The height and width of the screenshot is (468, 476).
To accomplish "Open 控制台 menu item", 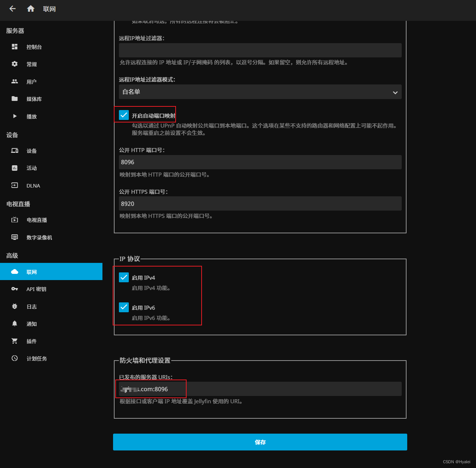I will [51, 47].
